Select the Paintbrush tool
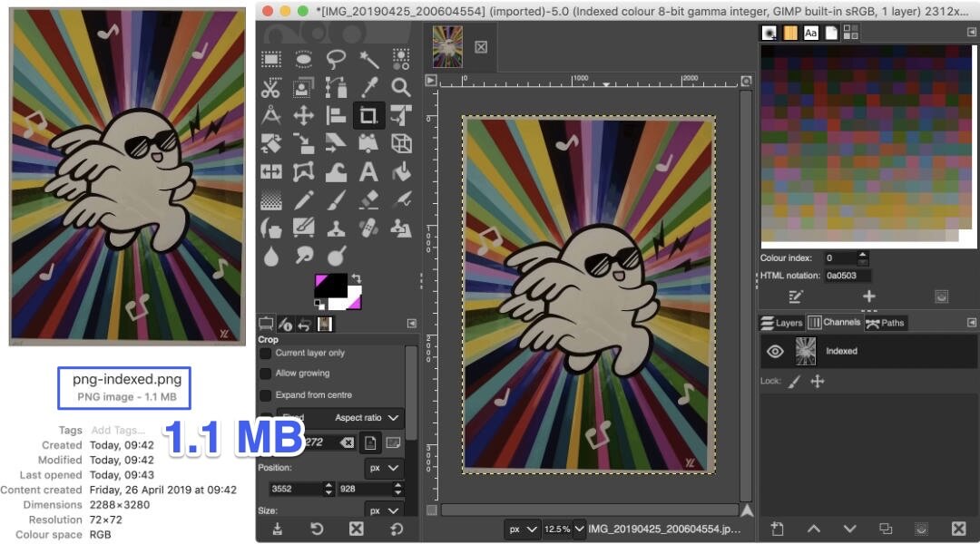Viewport: 980px width, 544px height. 338,200
